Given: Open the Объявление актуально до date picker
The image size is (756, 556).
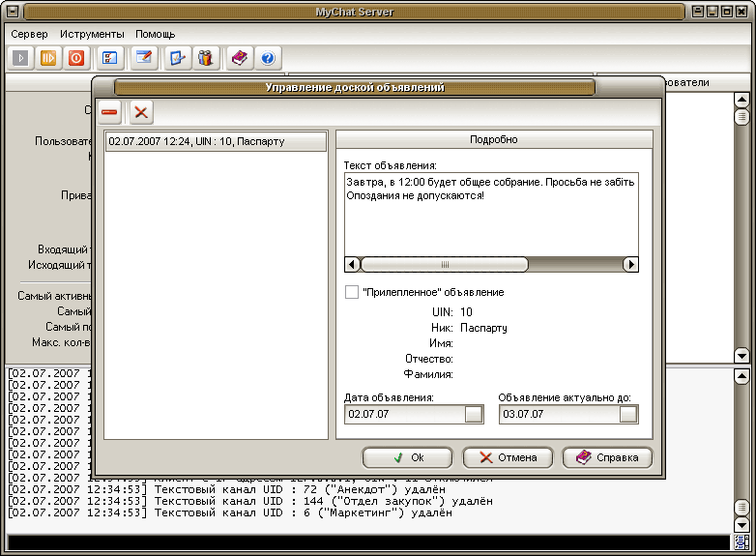Looking at the screenshot, I should (628, 414).
